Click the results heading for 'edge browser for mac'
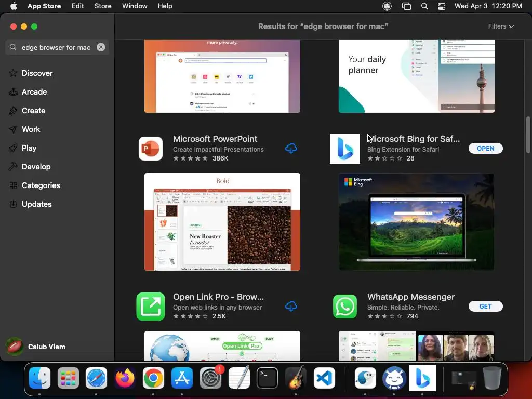Screen dimensions: 532x399 323,26
